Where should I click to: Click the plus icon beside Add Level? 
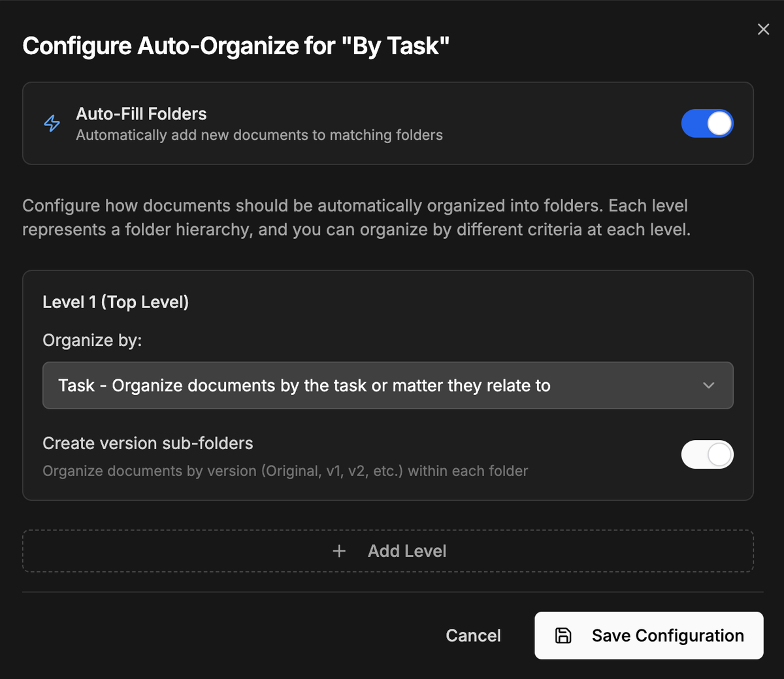pos(339,551)
